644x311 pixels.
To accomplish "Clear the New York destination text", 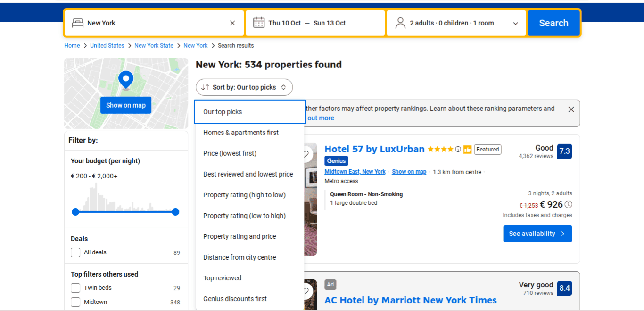I will [232, 23].
